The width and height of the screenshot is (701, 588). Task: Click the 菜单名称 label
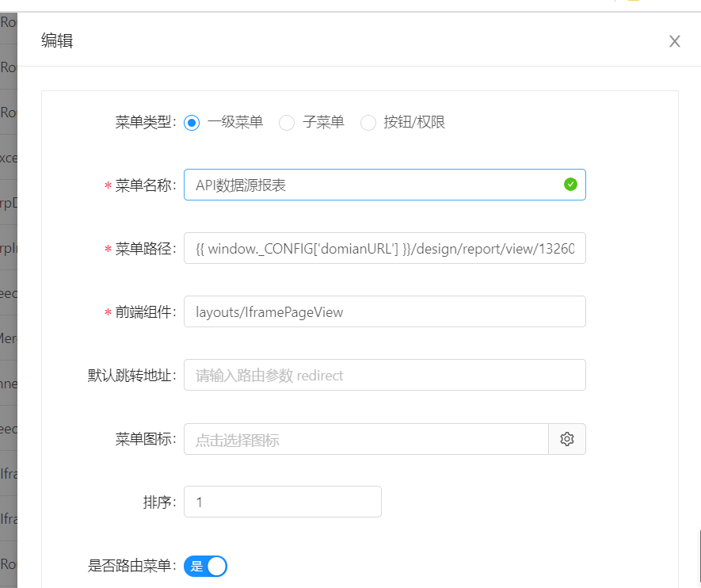[146, 185]
